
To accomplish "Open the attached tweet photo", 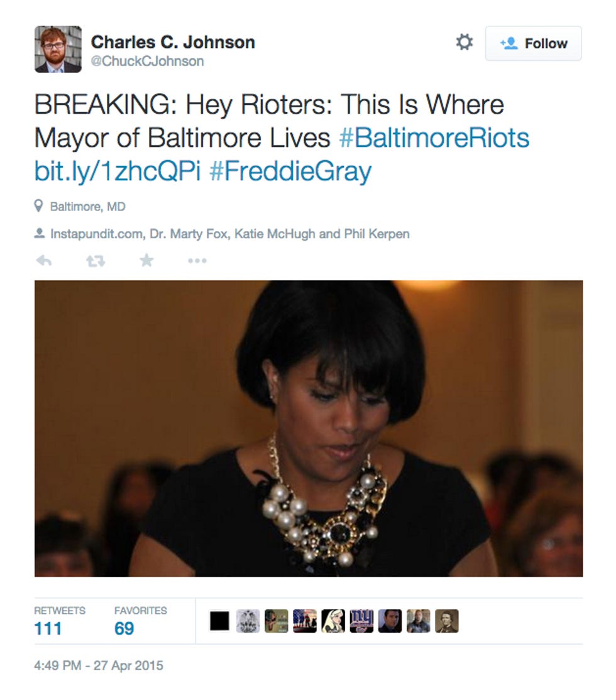I will coord(309,429).
